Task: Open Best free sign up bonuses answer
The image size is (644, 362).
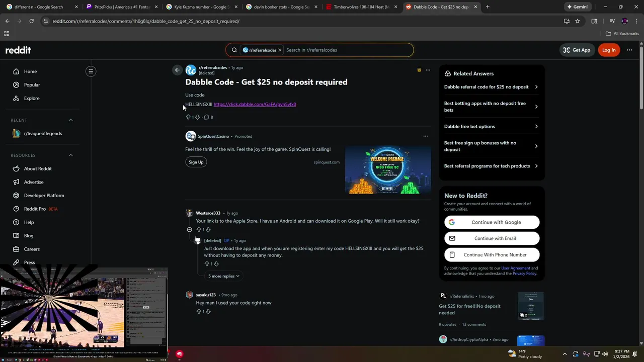Action: 491,146
